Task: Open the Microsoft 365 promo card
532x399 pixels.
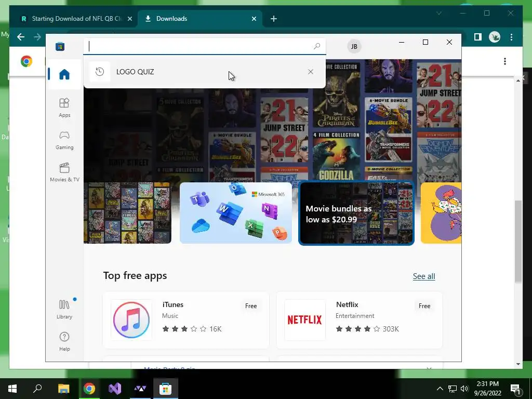Action: tap(236, 213)
